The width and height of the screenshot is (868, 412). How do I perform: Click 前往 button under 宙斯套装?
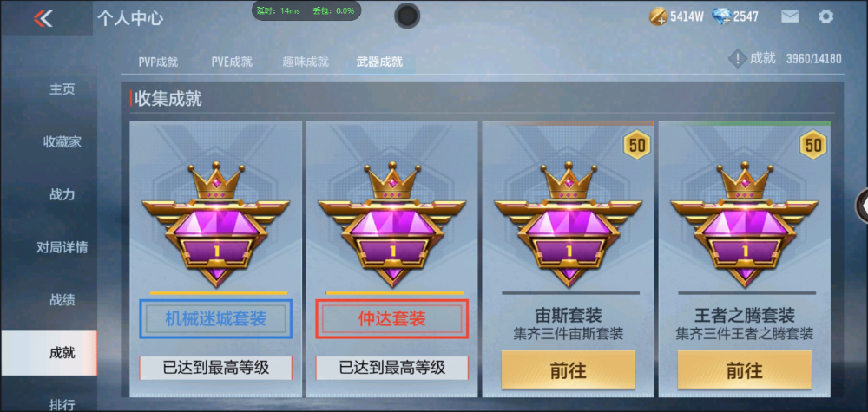pos(568,370)
